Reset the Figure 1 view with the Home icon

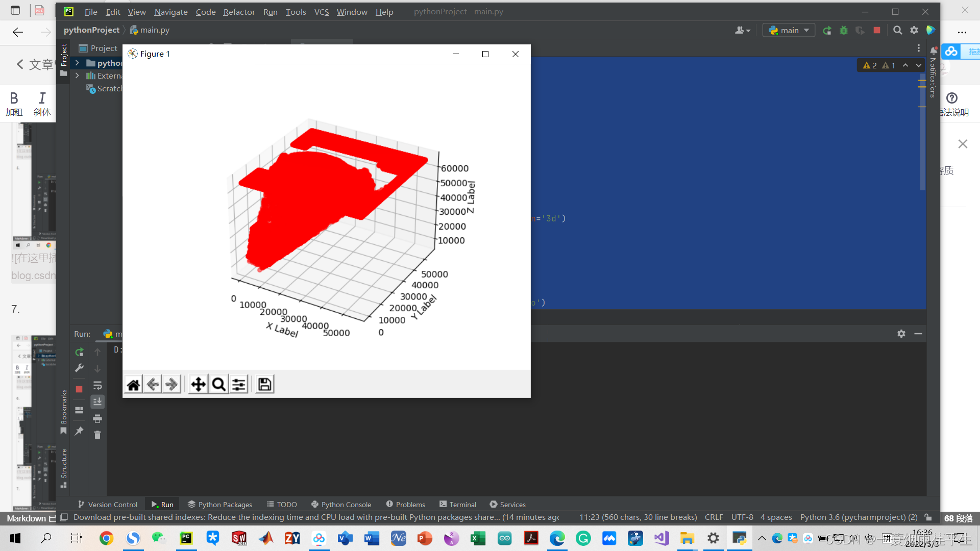point(134,384)
